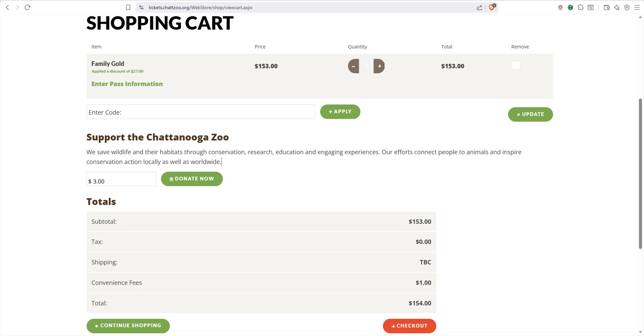Click the Family Gold quantity value box
644x336 pixels.
point(366,66)
